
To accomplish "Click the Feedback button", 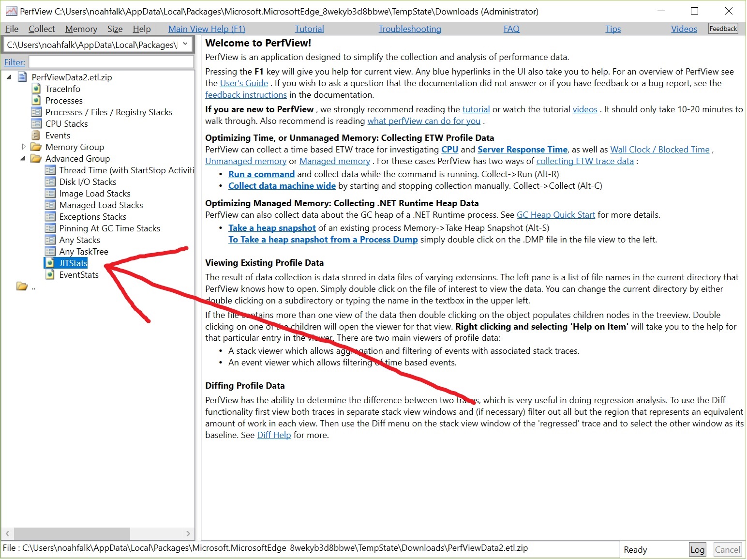I will point(723,29).
